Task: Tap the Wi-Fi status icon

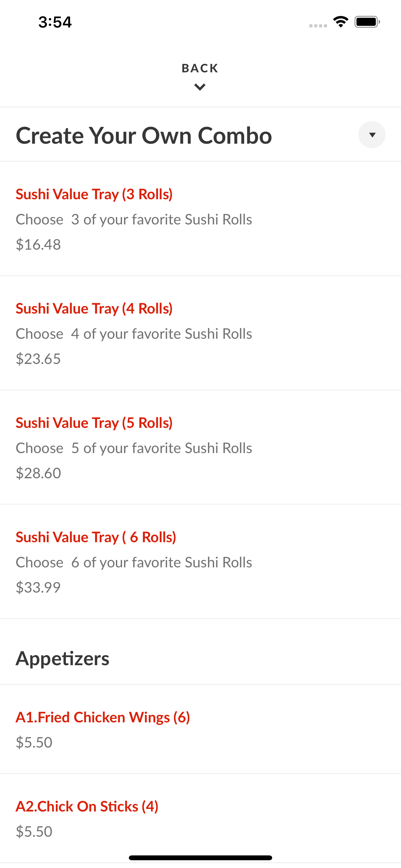Action: click(341, 22)
